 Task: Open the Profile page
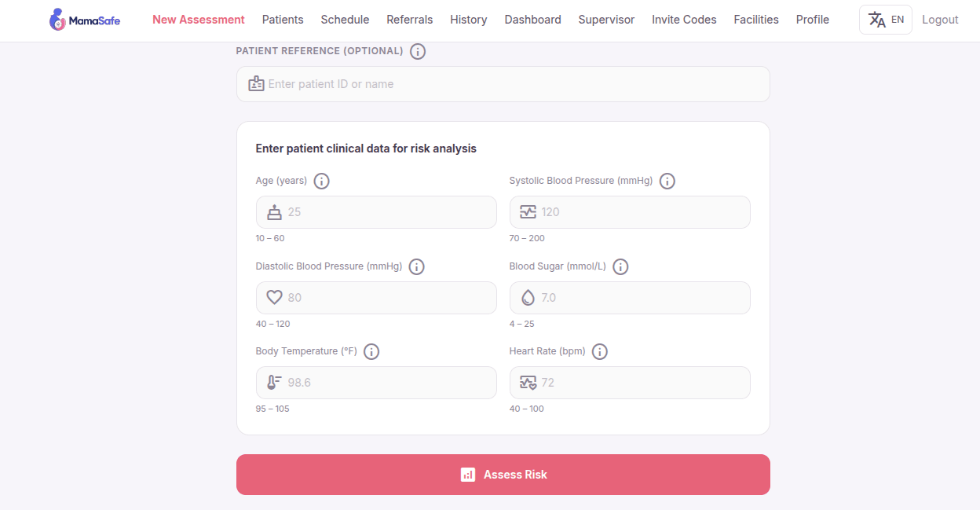pos(813,20)
